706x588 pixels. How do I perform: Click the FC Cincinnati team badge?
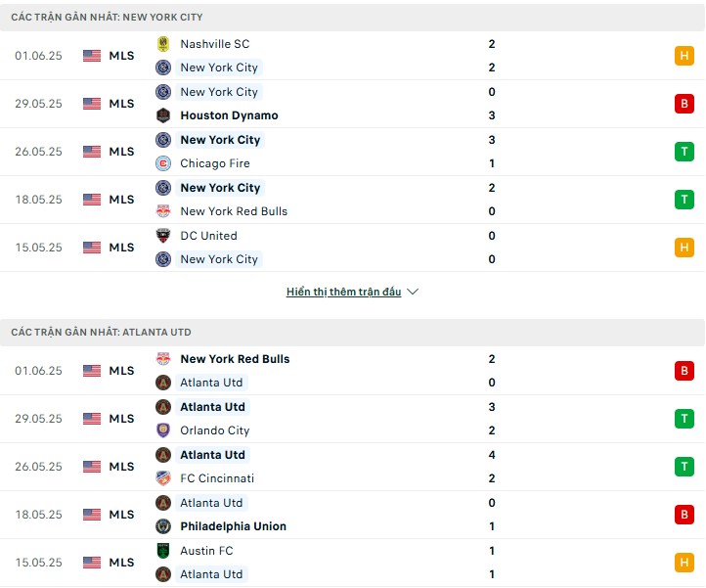163,478
